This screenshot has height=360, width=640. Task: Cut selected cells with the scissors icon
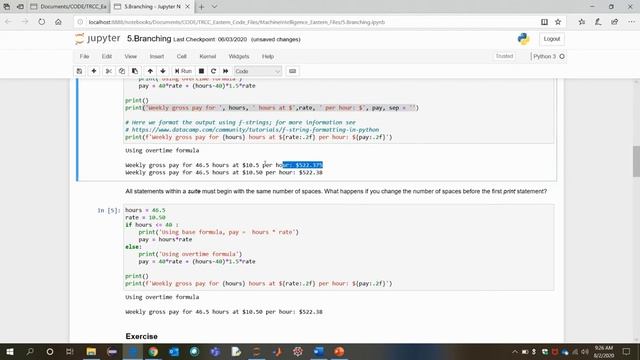(109, 71)
